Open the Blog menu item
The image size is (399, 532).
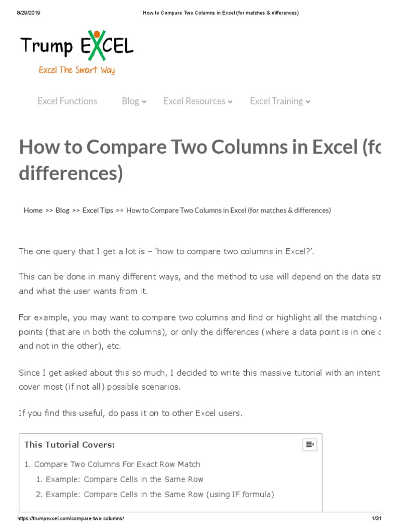130,101
